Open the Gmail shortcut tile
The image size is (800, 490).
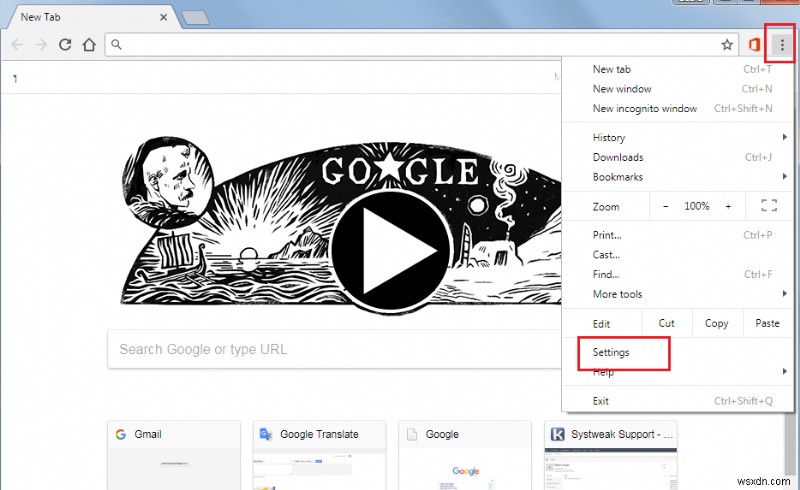tap(174, 455)
